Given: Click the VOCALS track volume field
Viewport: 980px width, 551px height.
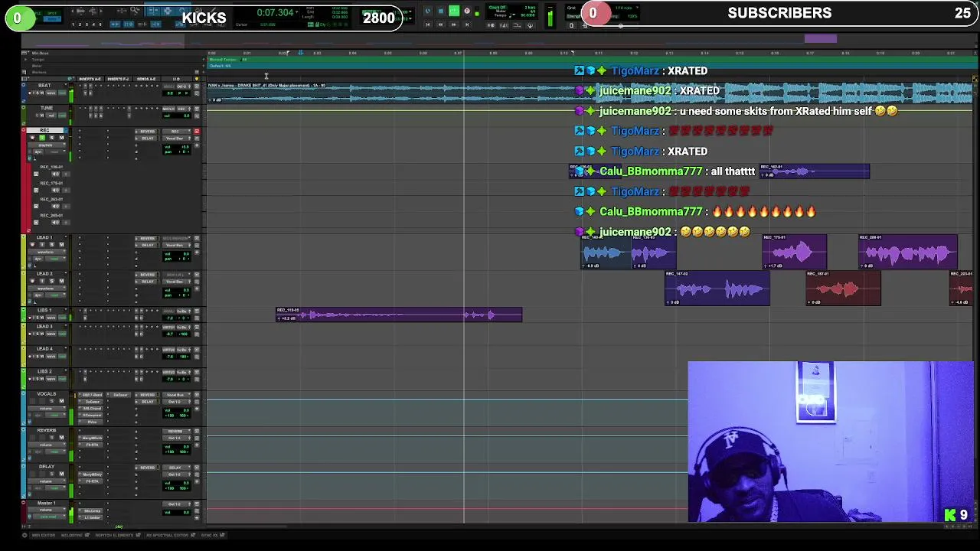Looking at the screenshot, I should (x=177, y=410).
